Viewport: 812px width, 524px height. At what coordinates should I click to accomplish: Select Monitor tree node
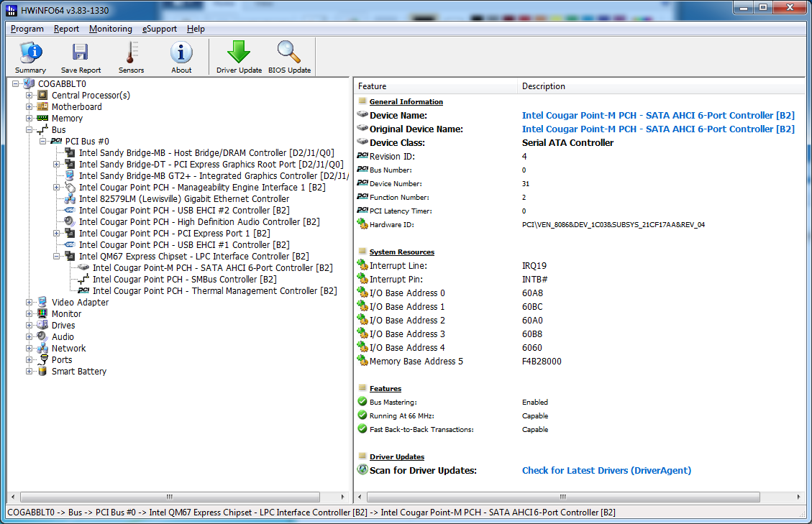coord(66,314)
